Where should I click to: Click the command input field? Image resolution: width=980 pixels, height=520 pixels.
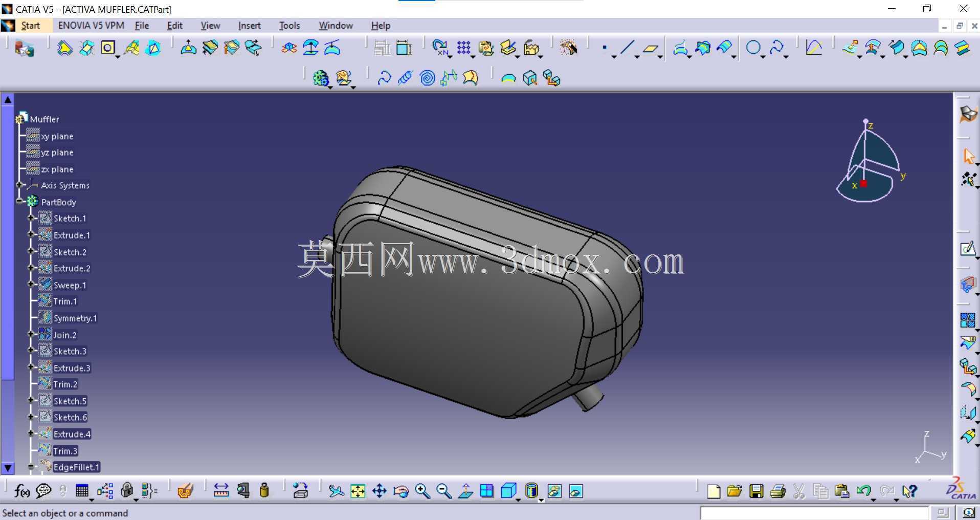(x=814, y=513)
